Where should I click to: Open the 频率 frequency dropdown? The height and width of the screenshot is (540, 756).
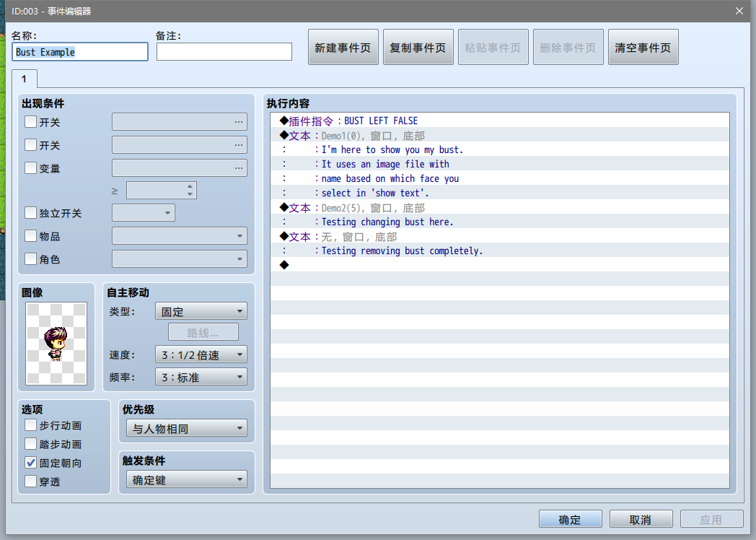coord(201,377)
